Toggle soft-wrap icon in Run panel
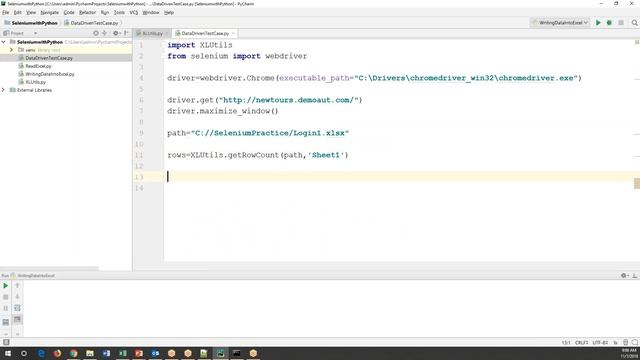 click(17, 308)
